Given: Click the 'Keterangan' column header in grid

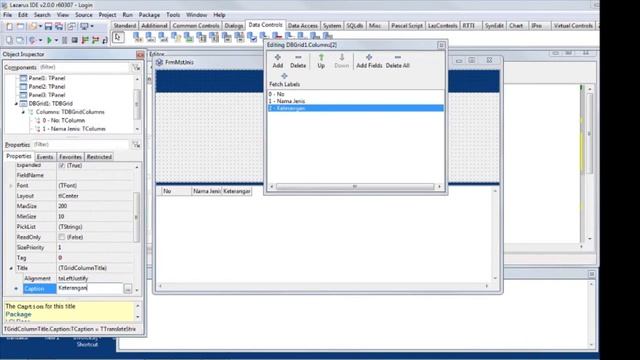Looking at the screenshot, I should click(236, 191).
